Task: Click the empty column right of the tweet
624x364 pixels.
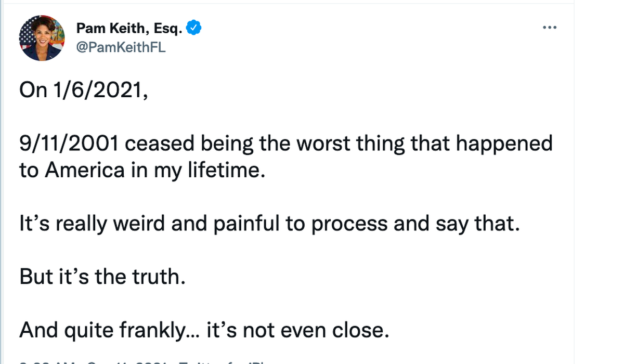Action: [x=599, y=182]
